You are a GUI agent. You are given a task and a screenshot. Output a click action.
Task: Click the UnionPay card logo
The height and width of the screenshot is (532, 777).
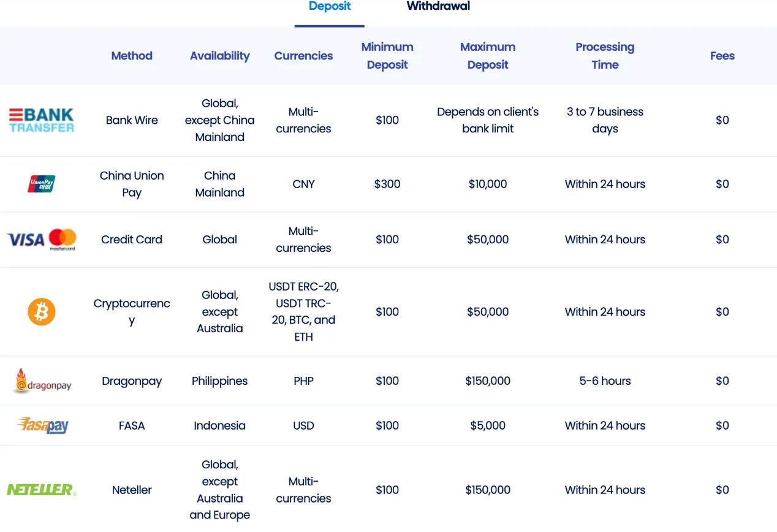click(42, 184)
